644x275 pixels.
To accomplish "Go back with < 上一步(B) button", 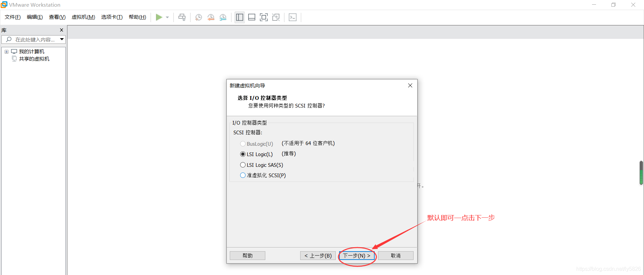I will 318,256.
